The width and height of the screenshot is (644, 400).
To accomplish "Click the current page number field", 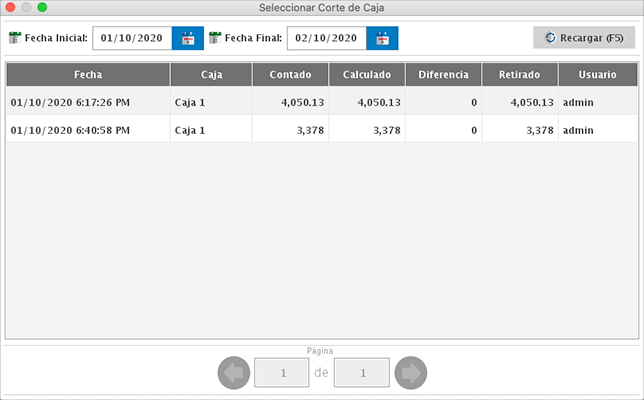I will [282, 373].
